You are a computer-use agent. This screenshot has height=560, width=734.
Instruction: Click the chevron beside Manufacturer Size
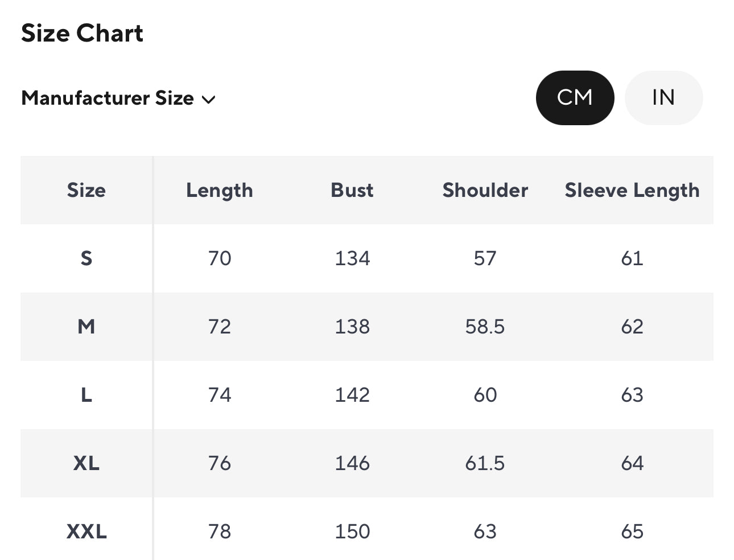[209, 100]
